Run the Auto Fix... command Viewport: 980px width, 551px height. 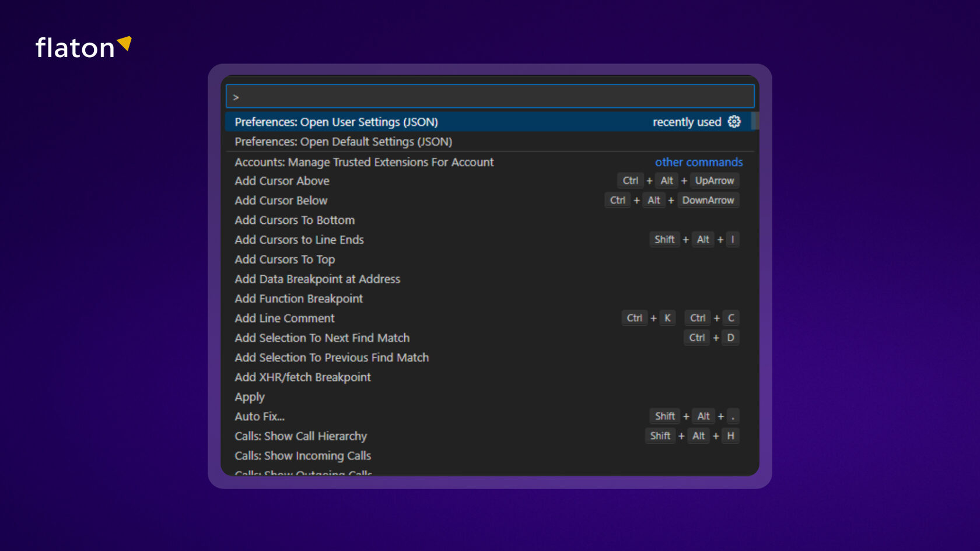[489, 416]
